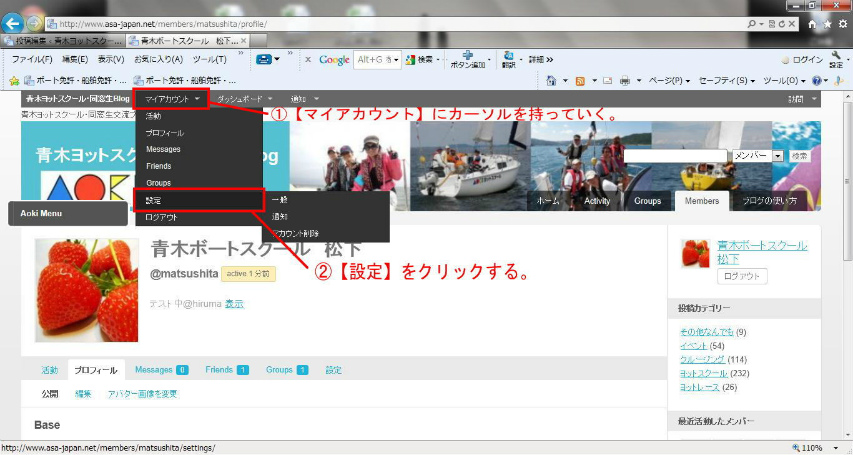
Task: Click the large strawberry avatar photo
Action: pyautogui.click(x=86, y=290)
